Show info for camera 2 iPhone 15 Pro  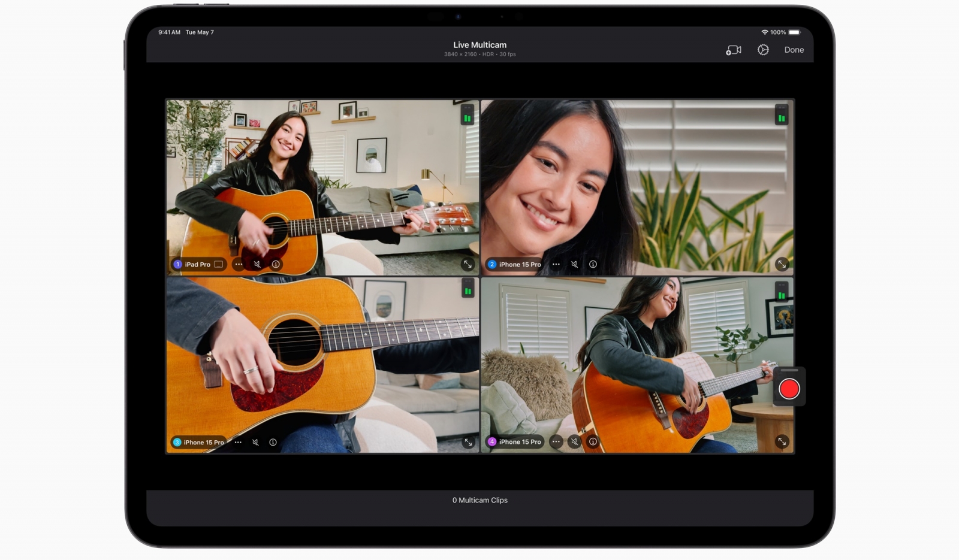click(593, 264)
